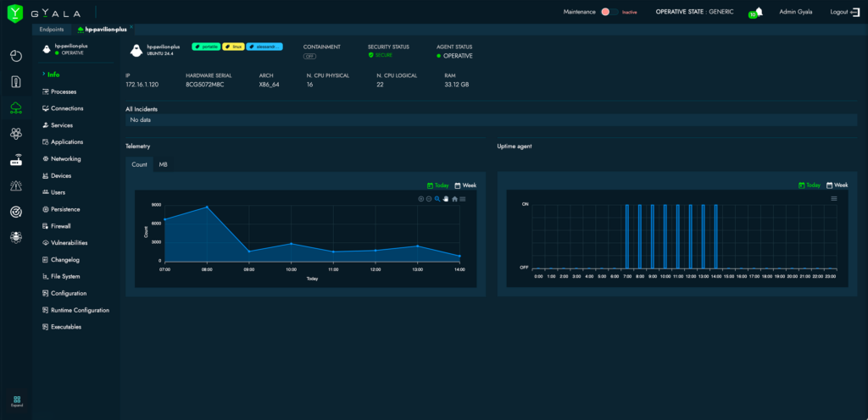Click the radar target sidebar icon
The image size is (868, 420).
pyautogui.click(x=16, y=212)
